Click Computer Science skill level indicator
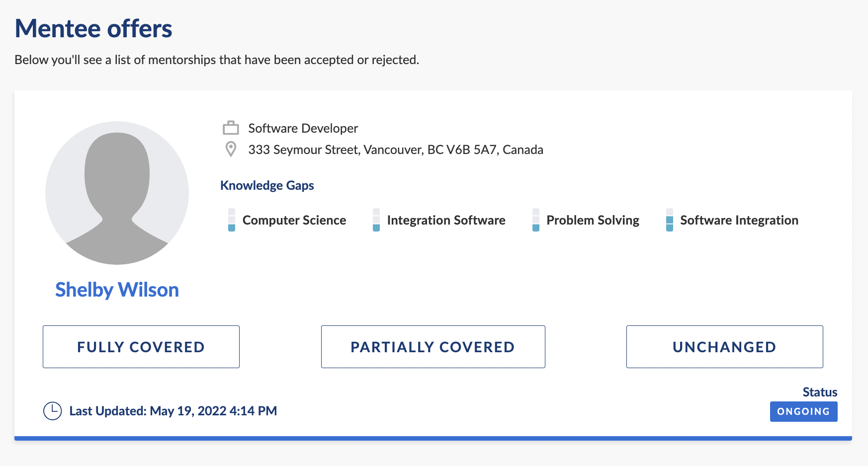 (x=232, y=220)
